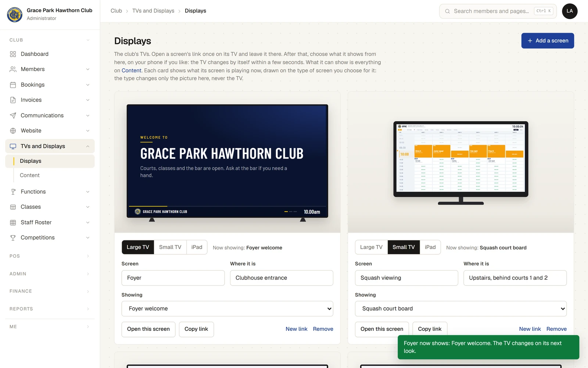The image size is (588, 368).
Task: Click the Competitions trophy icon
Action: tap(13, 238)
